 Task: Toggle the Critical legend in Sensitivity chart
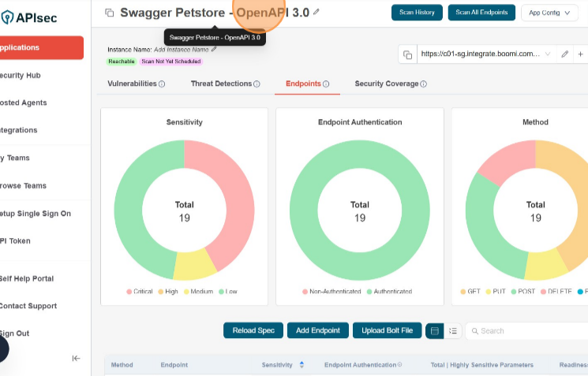pyautogui.click(x=140, y=292)
